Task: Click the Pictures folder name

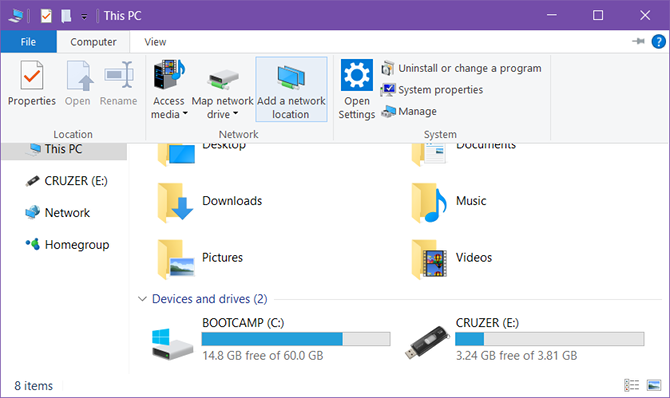Action: 222,258
